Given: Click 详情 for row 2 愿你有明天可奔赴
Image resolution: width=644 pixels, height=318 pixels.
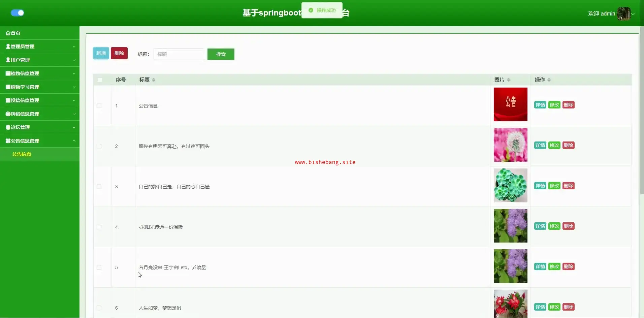Looking at the screenshot, I should point(540,145).
